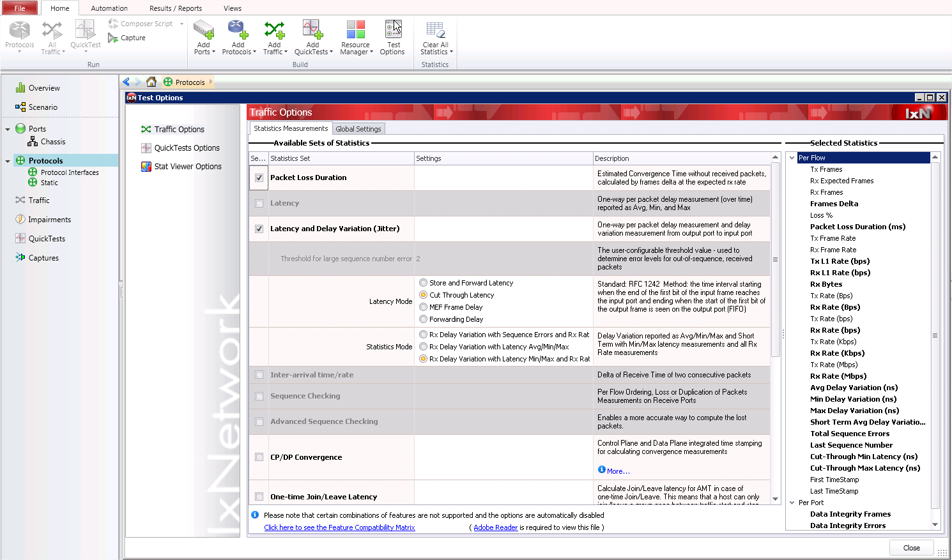Click the Home icon in breadcrumb bar
The width and height of the screenshot is (952, 560).
(x=151, y=82)
